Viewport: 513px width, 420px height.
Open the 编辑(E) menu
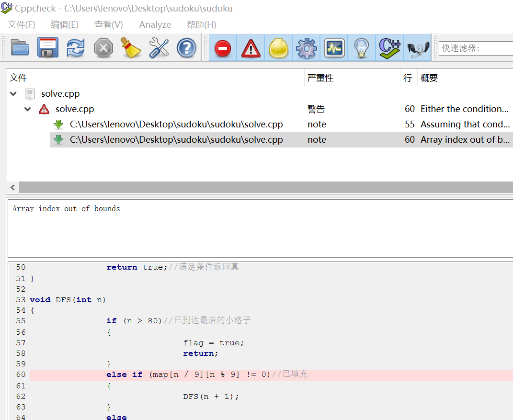(65, 24)
